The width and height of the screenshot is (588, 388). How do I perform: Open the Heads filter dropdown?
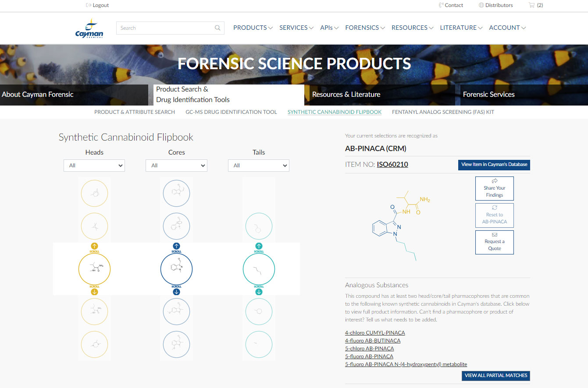tap(94, 166)
